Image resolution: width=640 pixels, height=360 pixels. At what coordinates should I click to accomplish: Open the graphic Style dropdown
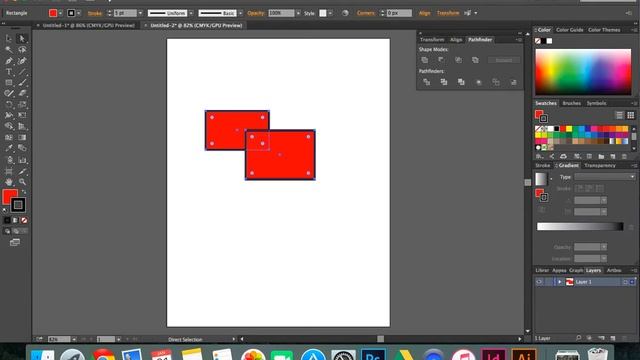point(330,13)
